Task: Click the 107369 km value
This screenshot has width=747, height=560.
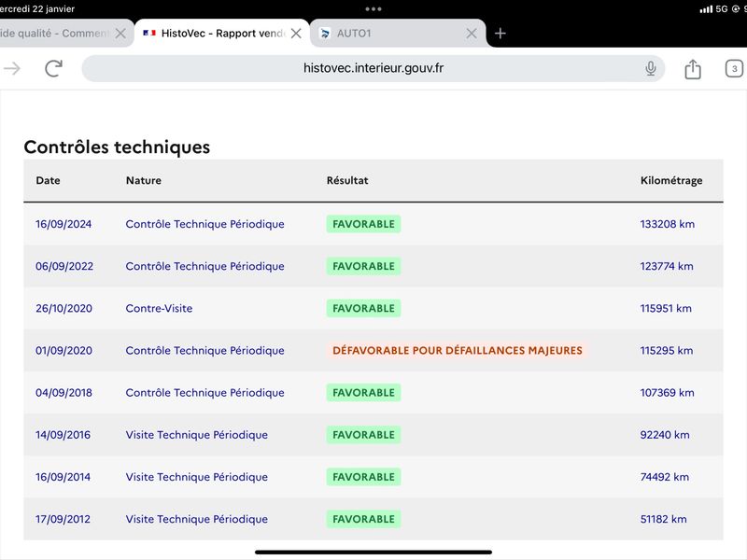Action: pos(667,393)
